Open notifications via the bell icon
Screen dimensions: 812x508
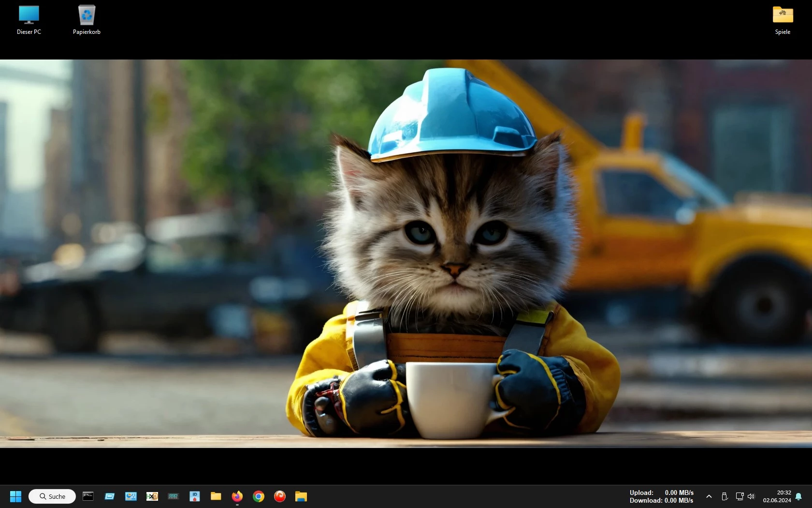click(x=798, y=496)
